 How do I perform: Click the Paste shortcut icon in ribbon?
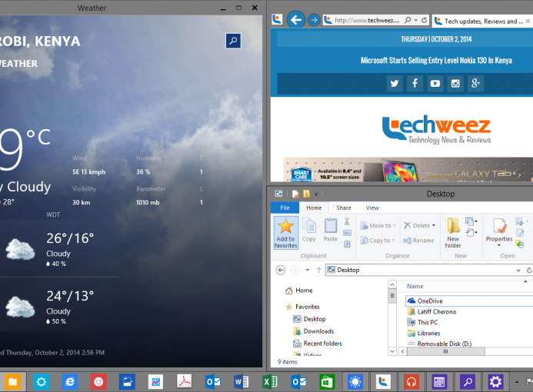point(347,244)
